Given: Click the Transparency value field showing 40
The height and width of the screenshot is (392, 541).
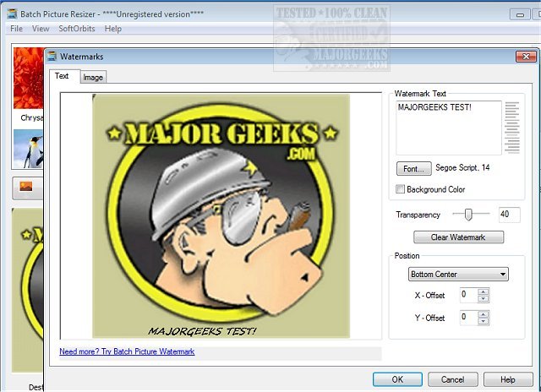Looking at the screenshot, I should point(509,215).
